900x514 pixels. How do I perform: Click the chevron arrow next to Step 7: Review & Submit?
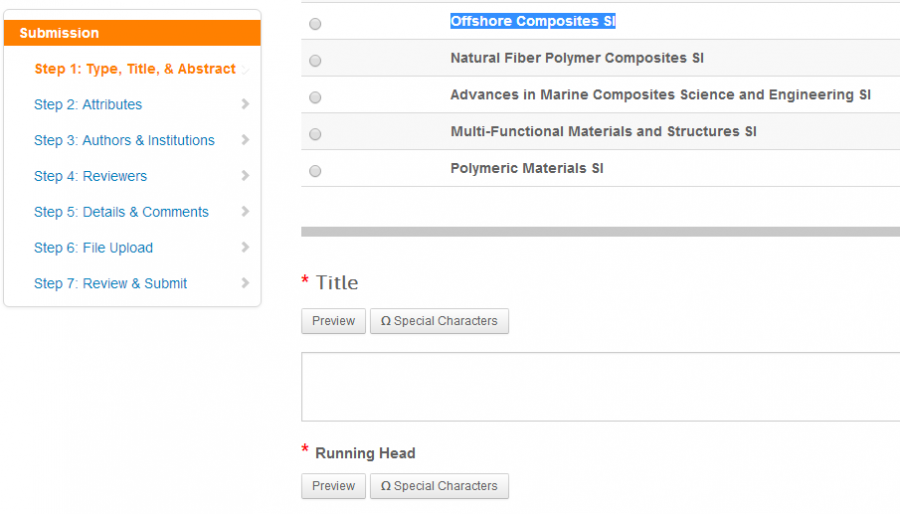(245, 284)
